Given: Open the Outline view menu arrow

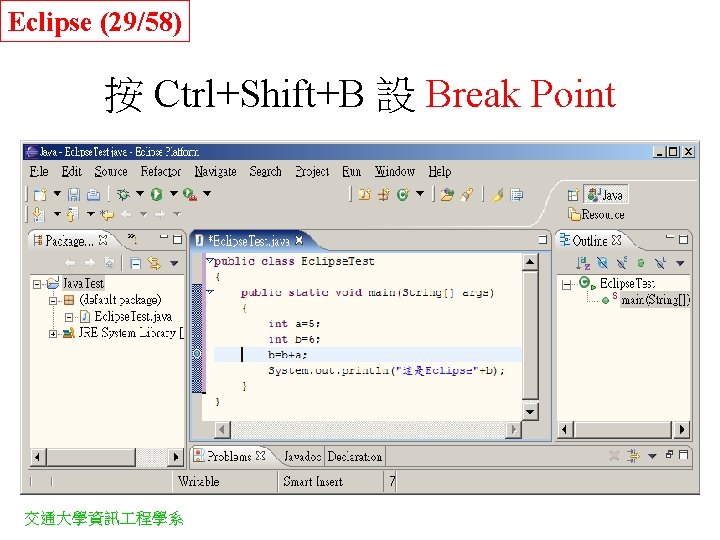Looking at the screenshot, I should tap(680, 263).
